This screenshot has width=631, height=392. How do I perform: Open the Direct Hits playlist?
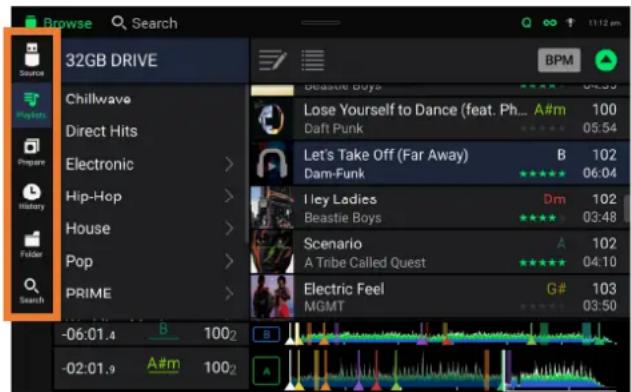point(101,131)
